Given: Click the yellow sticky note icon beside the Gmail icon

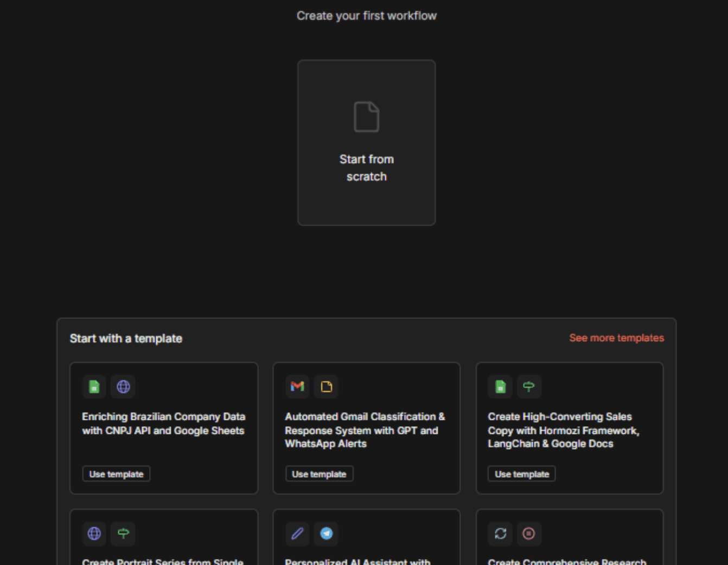Looking at the screenshot, I should point(326,387).
